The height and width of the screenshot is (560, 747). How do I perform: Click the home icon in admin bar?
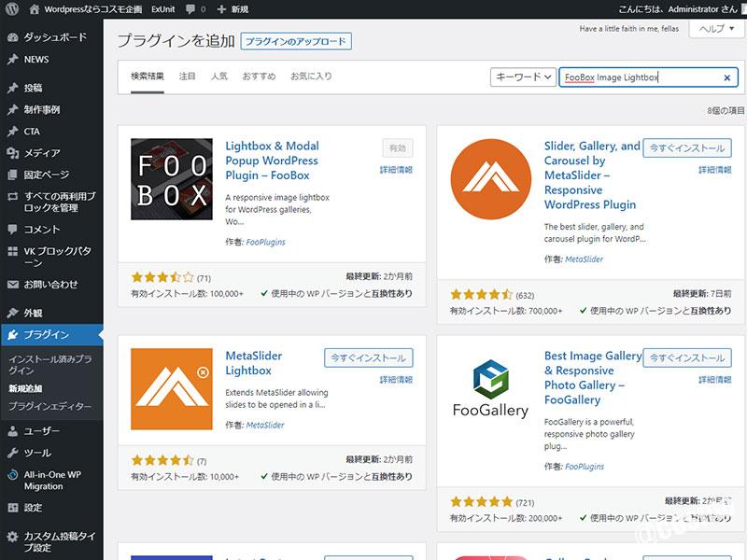coord(35,8)
